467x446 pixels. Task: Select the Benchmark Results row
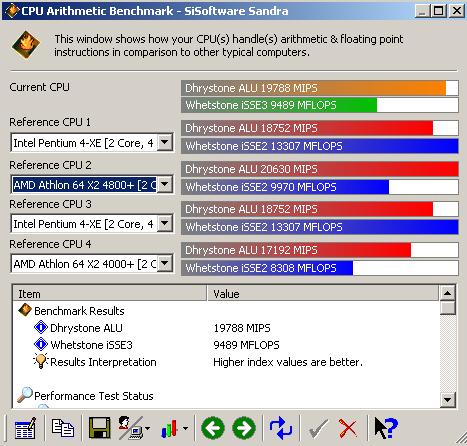(227, 311)
